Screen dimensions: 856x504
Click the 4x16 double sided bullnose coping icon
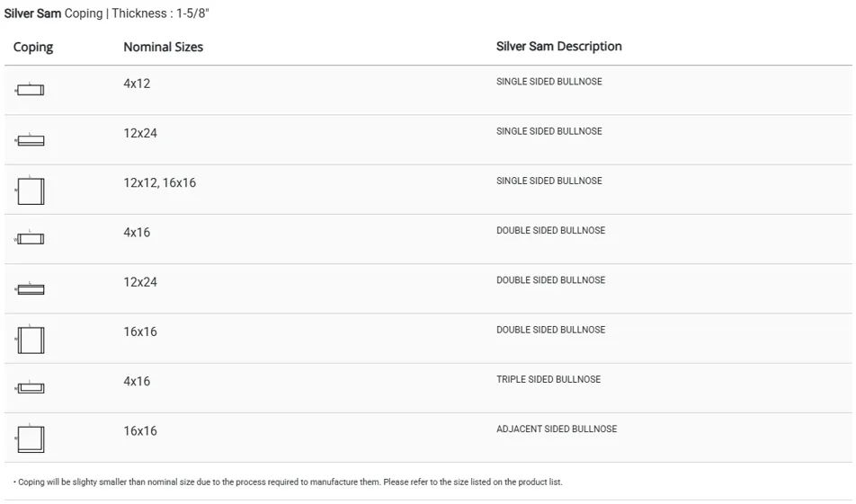click(x=30, y=239)
